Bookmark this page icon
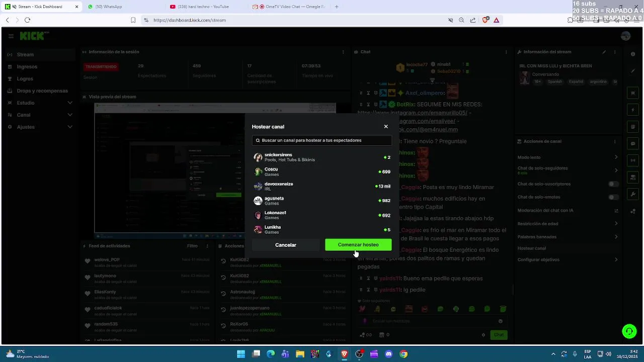This screenshot has height=362, width=644. click(133, 20)
